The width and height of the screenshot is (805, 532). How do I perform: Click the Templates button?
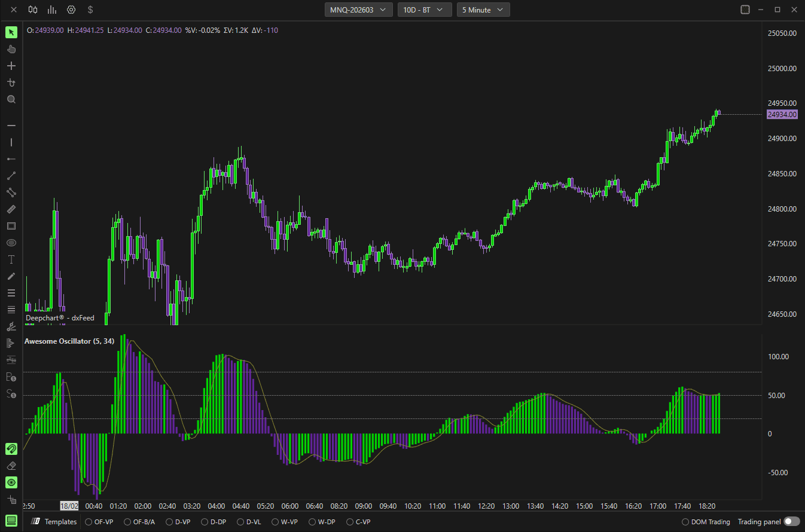coord(54,522)
